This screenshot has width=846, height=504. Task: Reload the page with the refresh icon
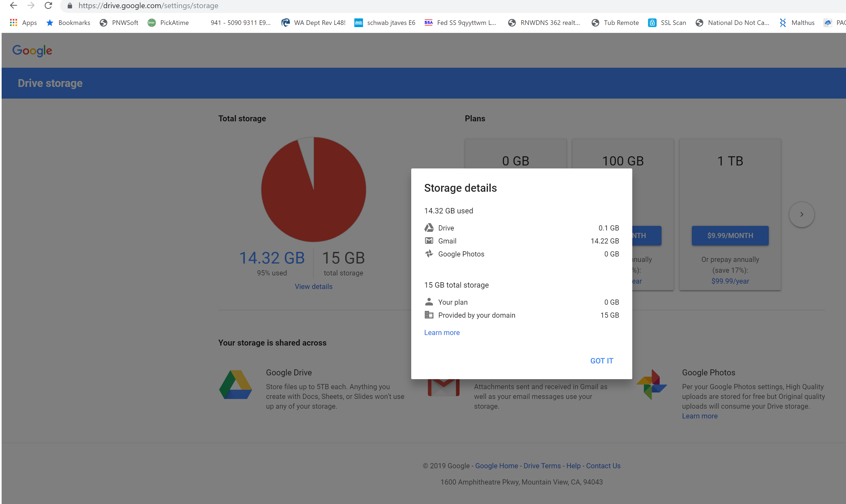(x=48, y=5)
